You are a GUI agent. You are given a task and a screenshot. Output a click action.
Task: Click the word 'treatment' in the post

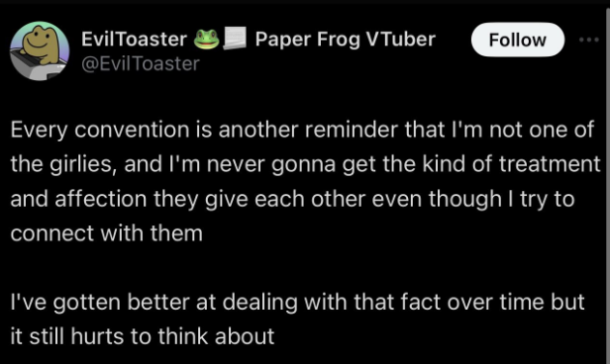coord(551,164)
